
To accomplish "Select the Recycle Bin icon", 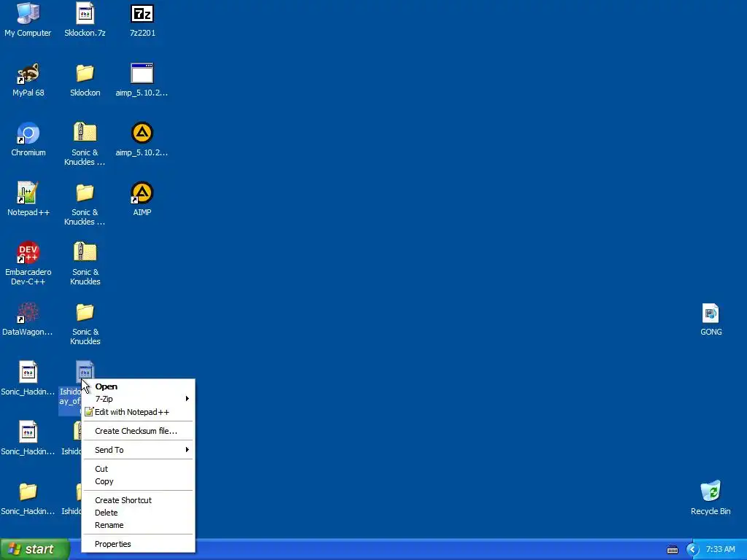I will tap(711, 498).
